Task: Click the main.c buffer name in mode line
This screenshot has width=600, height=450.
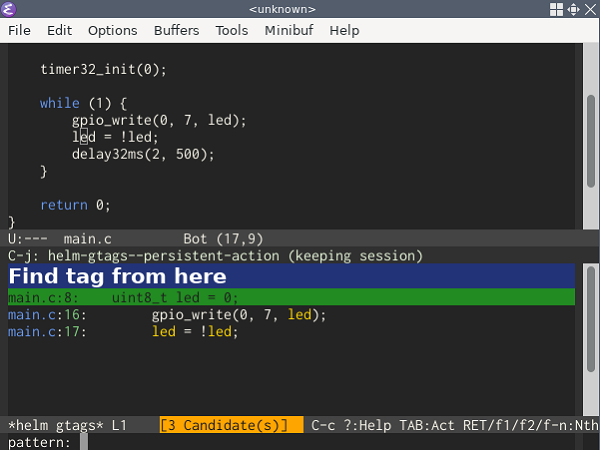Action: point(87,239)
